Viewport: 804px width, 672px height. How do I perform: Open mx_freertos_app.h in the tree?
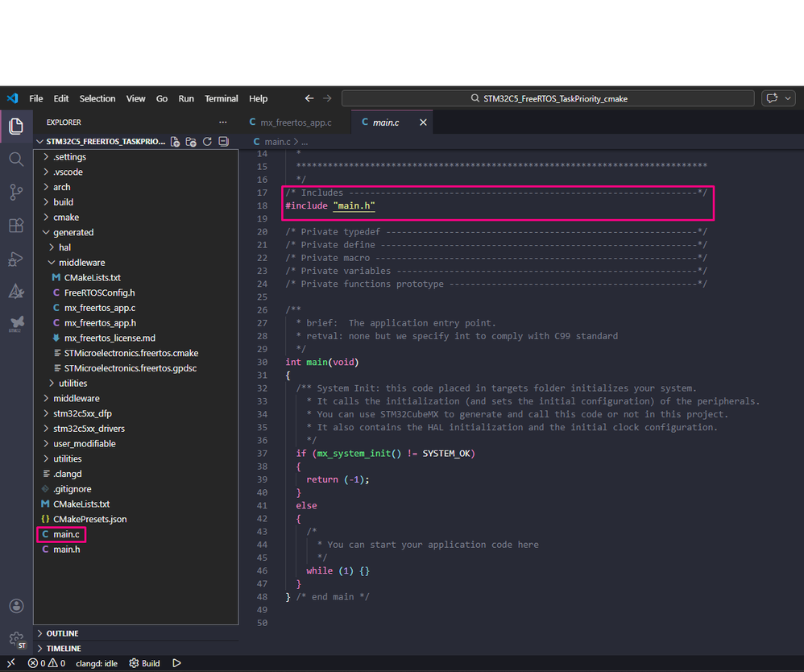tap(136, 323)
